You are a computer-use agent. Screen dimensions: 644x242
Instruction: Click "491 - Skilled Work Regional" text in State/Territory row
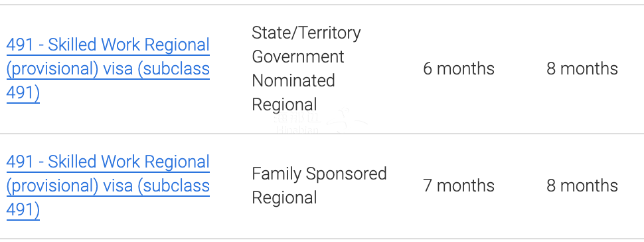(108, 45)
